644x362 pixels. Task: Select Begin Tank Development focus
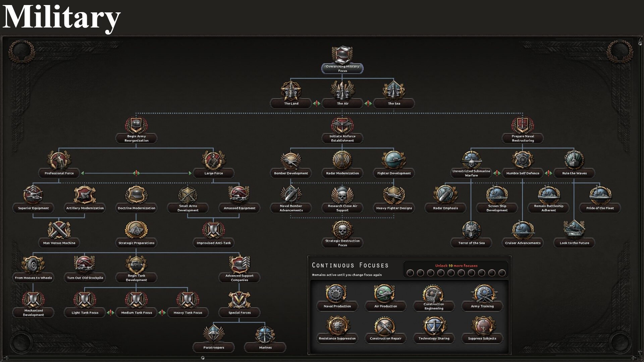[136, 269]
